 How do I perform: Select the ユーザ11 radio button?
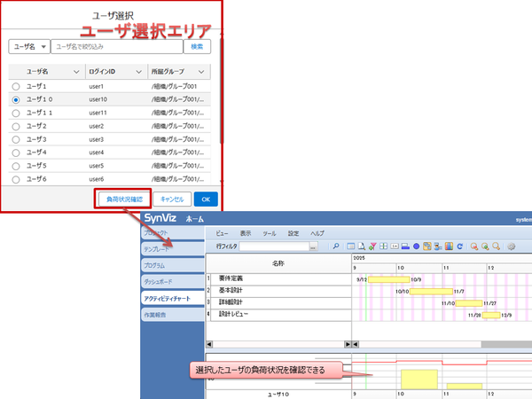(16, 113)
